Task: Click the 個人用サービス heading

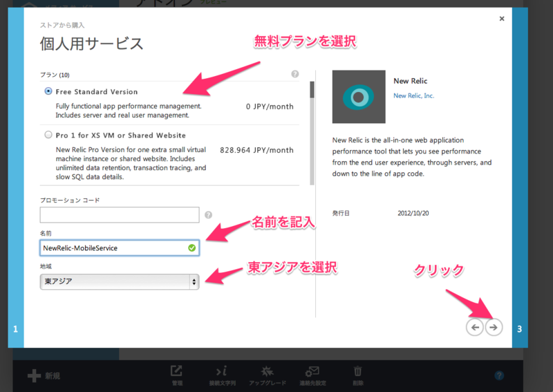Action: tap(91, 44)
